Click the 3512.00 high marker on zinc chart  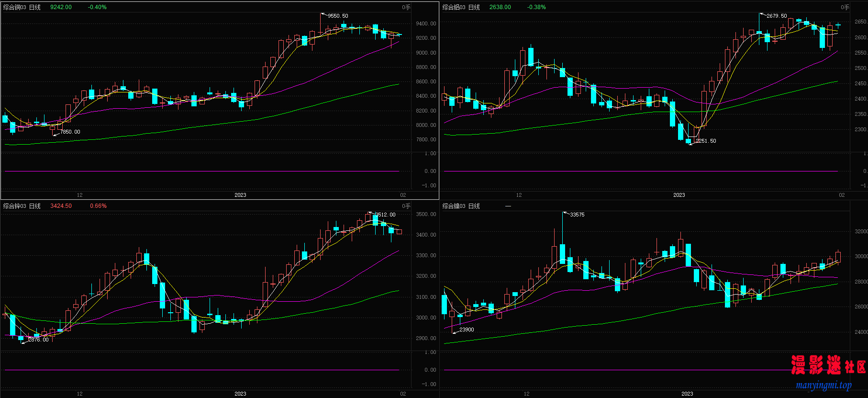pyautogui.click(x=385, y=215)
